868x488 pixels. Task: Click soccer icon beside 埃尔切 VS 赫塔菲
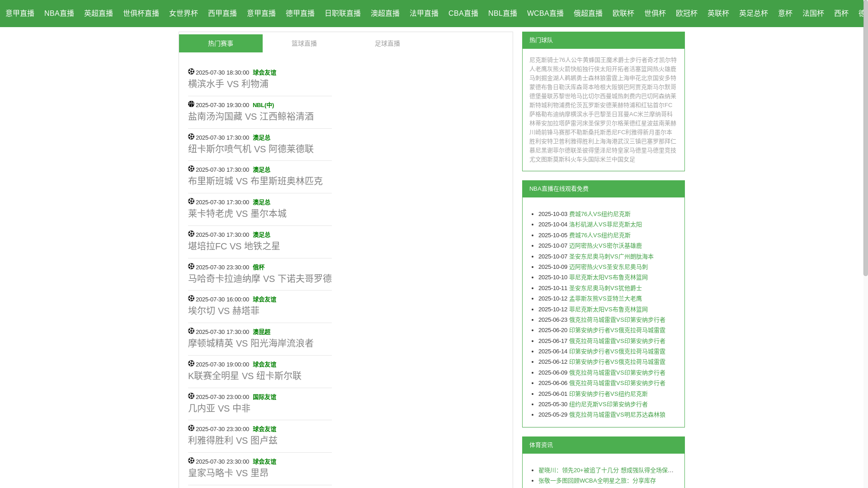click(191, 298)
